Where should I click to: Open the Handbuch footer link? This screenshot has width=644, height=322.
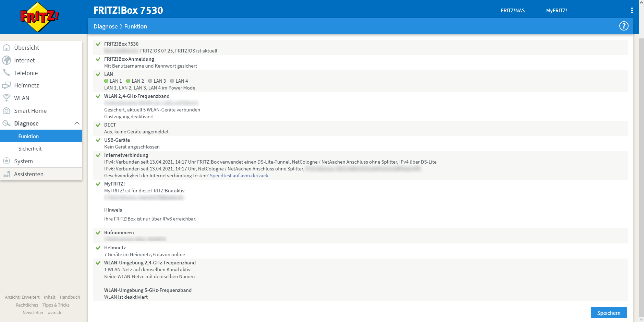click(x=70, y=297)
